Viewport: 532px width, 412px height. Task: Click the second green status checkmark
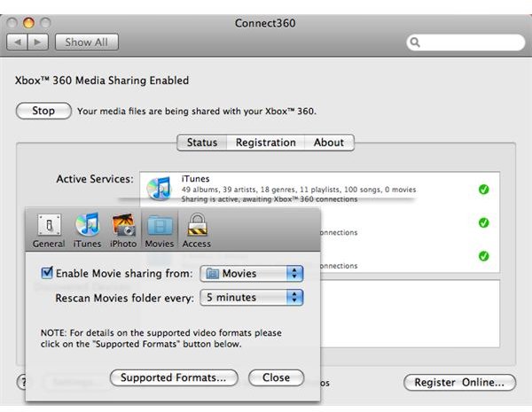[x=483, y=222]
